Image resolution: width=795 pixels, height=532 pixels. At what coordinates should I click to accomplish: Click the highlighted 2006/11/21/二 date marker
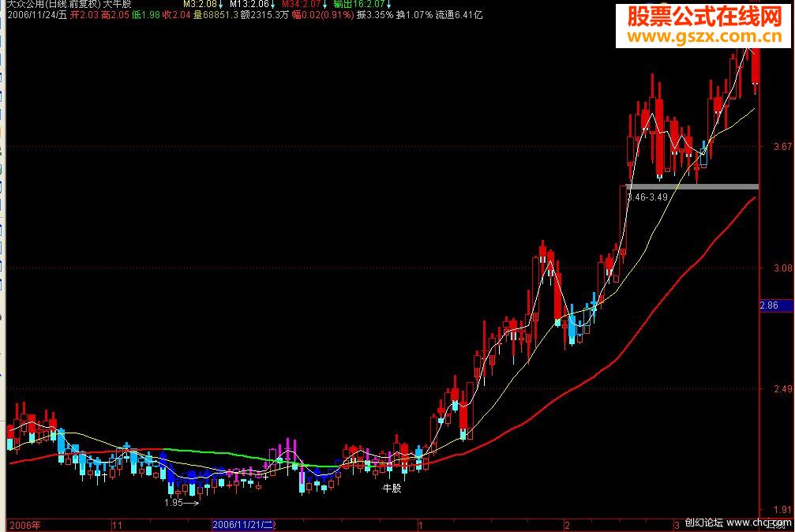(243, 525)
